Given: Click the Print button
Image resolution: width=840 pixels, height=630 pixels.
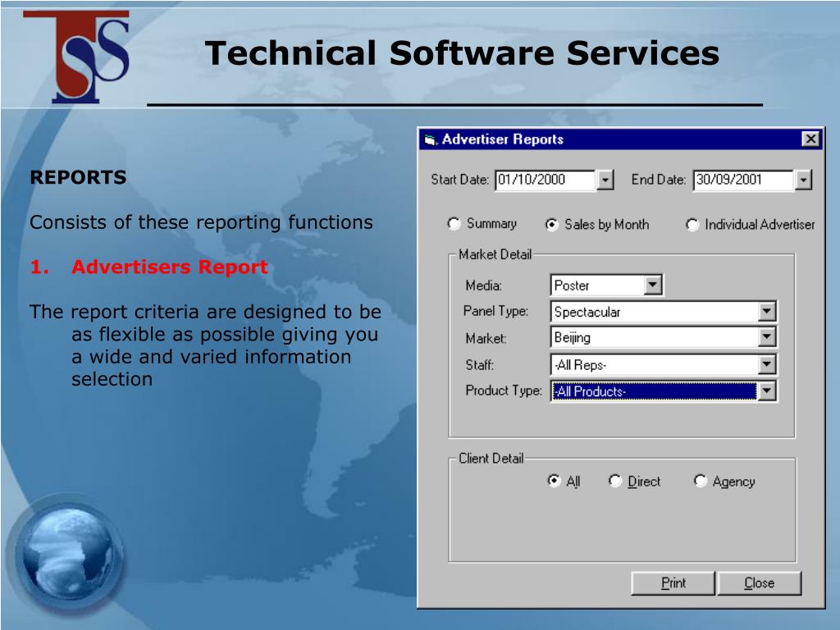Looking at the screenshot, I should 673,583.
